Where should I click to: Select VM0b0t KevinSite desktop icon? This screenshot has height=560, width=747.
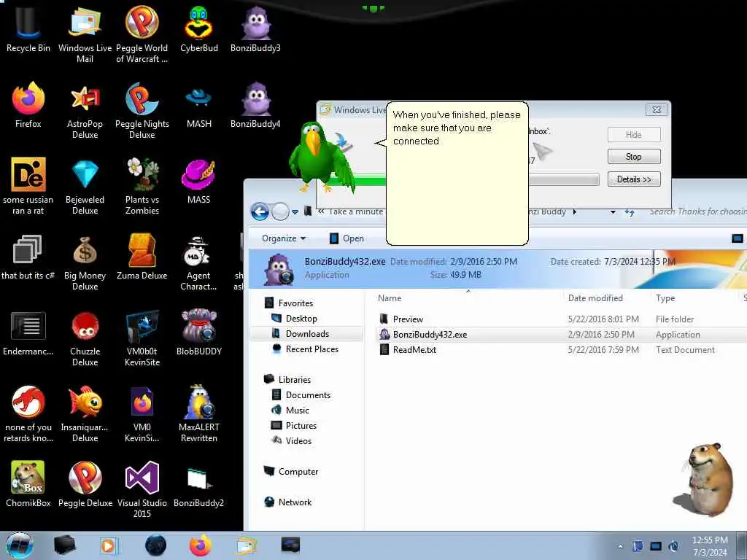(142, 338)
